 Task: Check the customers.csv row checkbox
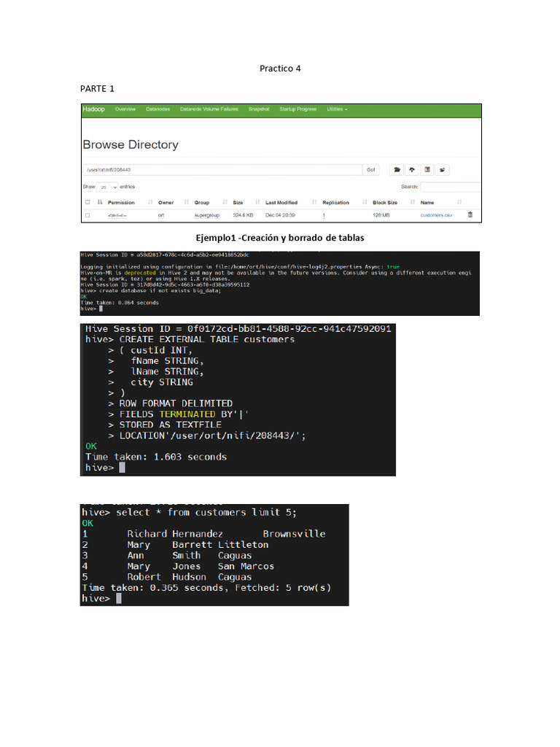(x=87, y=215)
